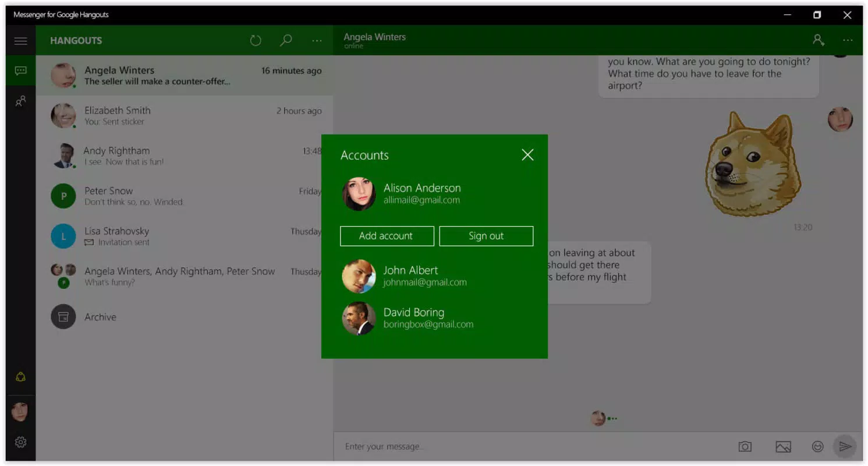The image size is (868, 466).
Task: Click allimail@gmail.com email text
Action: click(421, 200)
